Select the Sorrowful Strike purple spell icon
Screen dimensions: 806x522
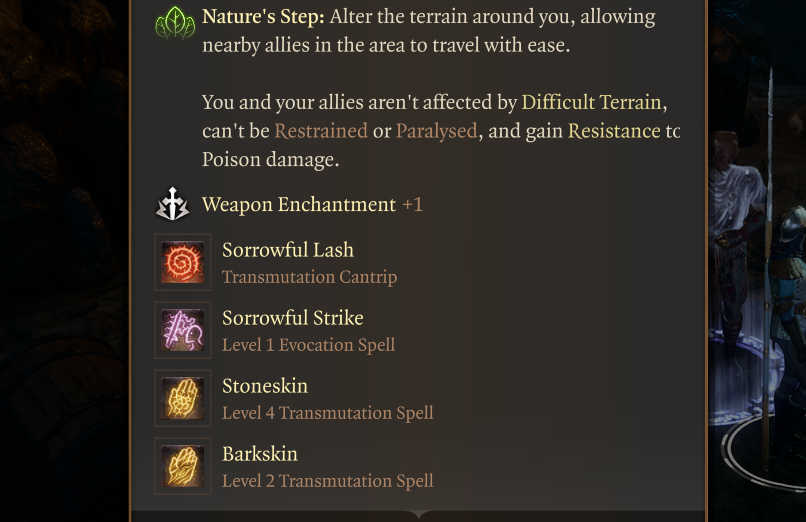coord(183,330)
